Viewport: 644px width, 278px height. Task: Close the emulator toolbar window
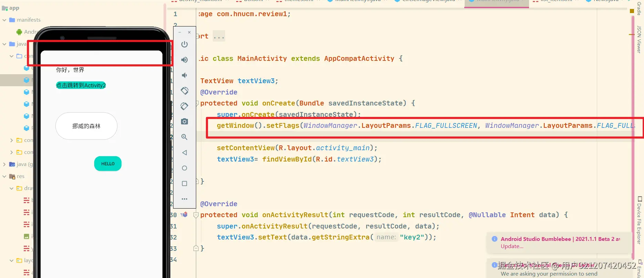point(189,32)
